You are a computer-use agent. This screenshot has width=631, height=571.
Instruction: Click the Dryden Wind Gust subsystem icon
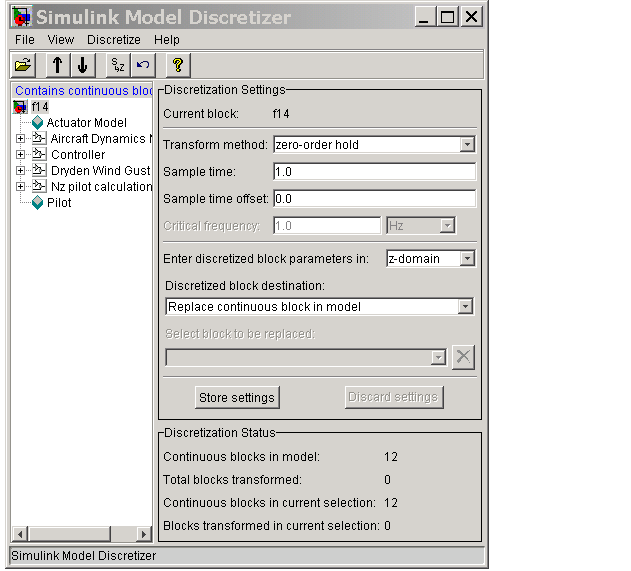click(39, 170)
